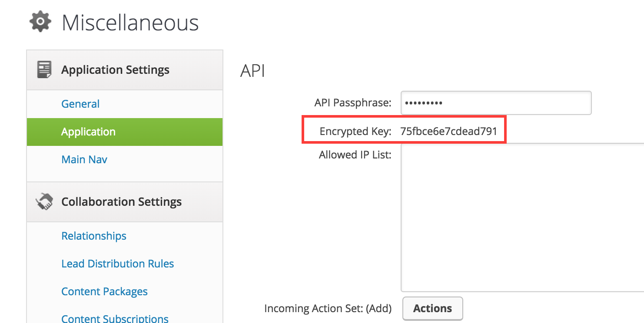
Task: Click the Allowed IP List label
Action: pyautogui.click(x=355, y=155)
